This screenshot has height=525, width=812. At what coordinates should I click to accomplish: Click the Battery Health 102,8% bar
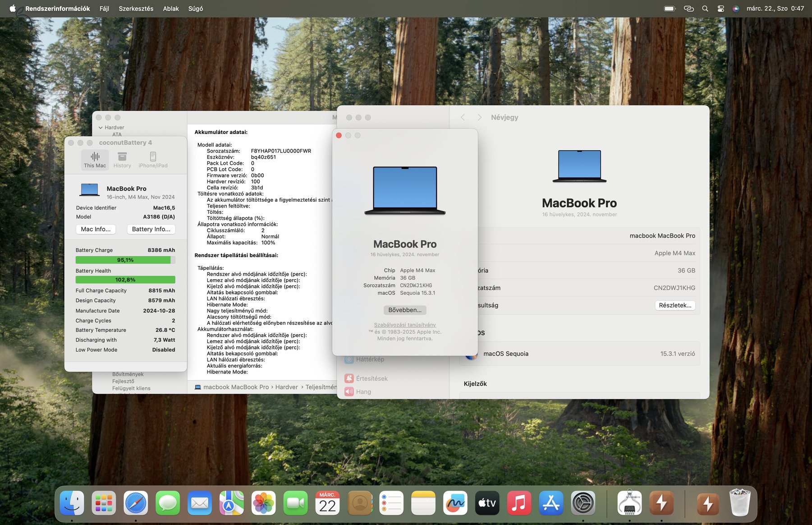tap(125, 280)
